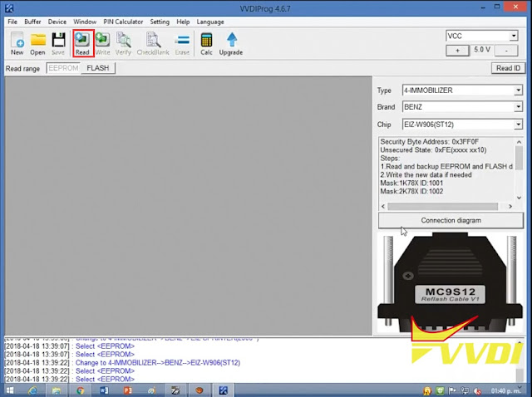
Task: Toggle the FLASH read range button
Action: (98, 68)
